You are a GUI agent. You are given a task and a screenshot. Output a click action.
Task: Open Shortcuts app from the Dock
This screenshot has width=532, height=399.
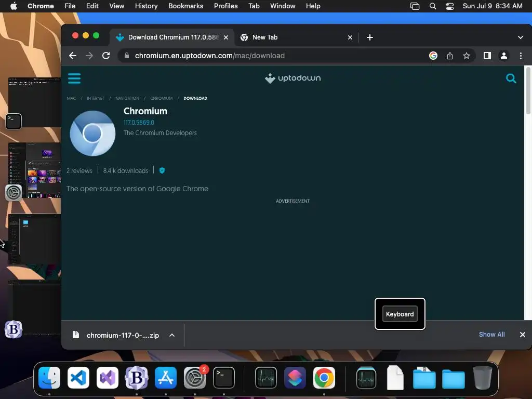pyautogui.click(x=295, y=378)
